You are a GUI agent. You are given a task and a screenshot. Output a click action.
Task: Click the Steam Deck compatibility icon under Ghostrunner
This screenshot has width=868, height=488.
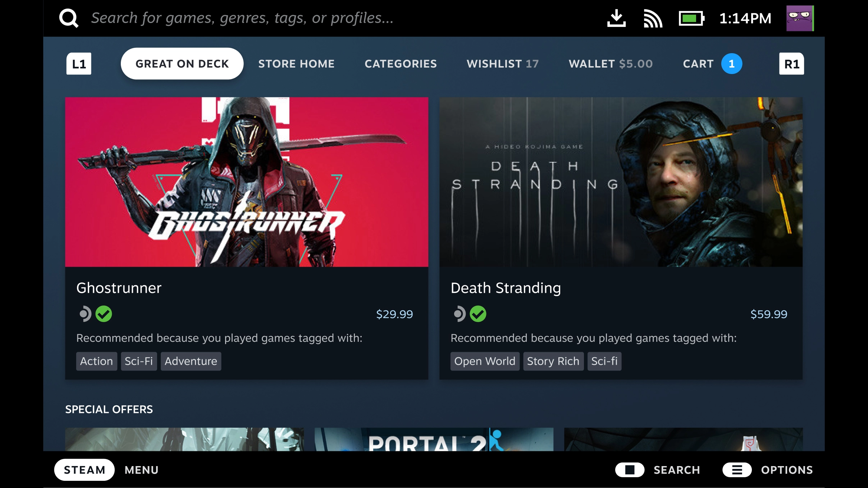(85, 314)
